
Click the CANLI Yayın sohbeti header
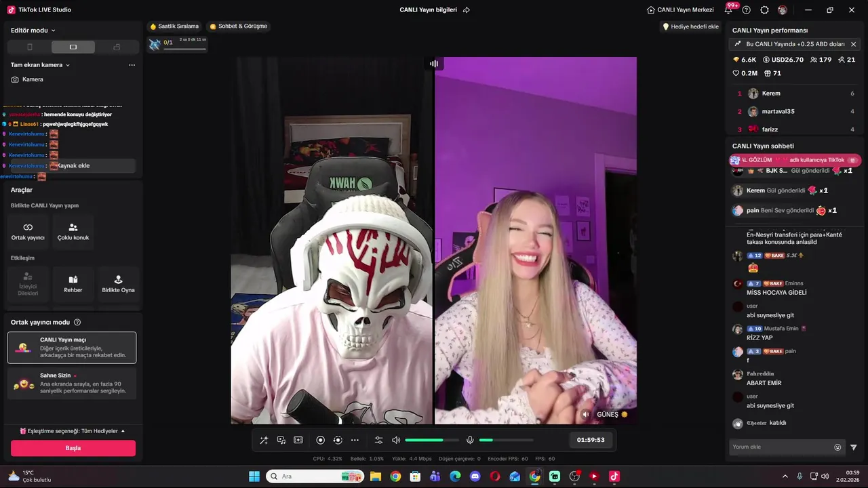(763, 146)
